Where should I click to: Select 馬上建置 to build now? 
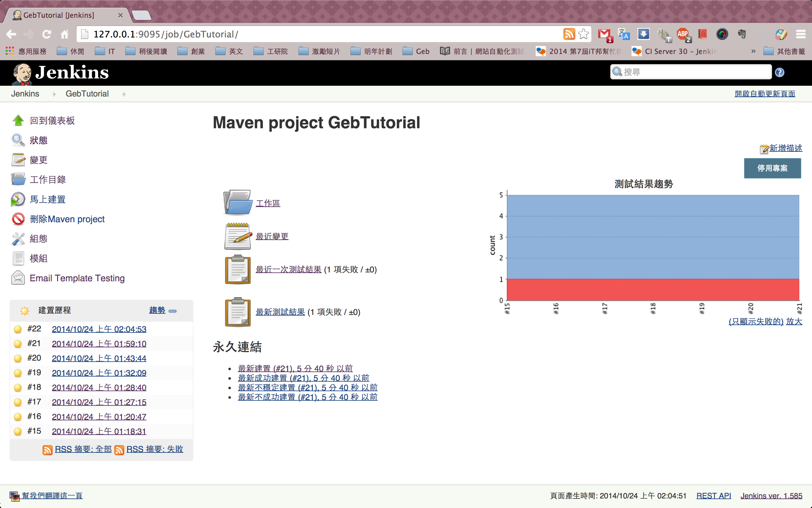tap(48, 199)
